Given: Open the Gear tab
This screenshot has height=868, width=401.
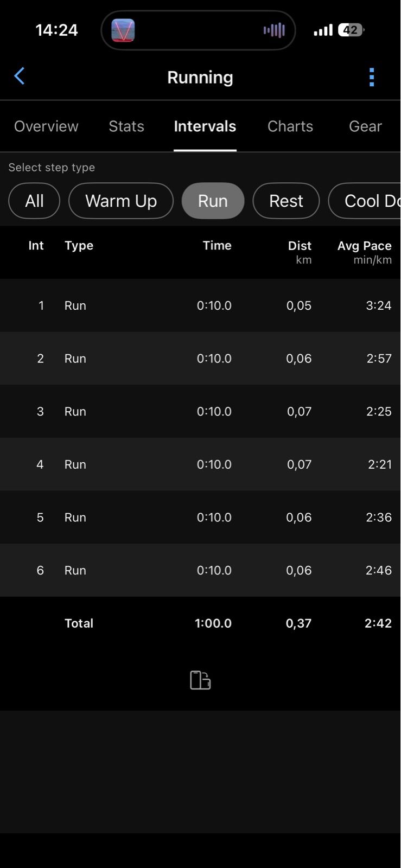Looking at the screenshot, I should point(365,126).
